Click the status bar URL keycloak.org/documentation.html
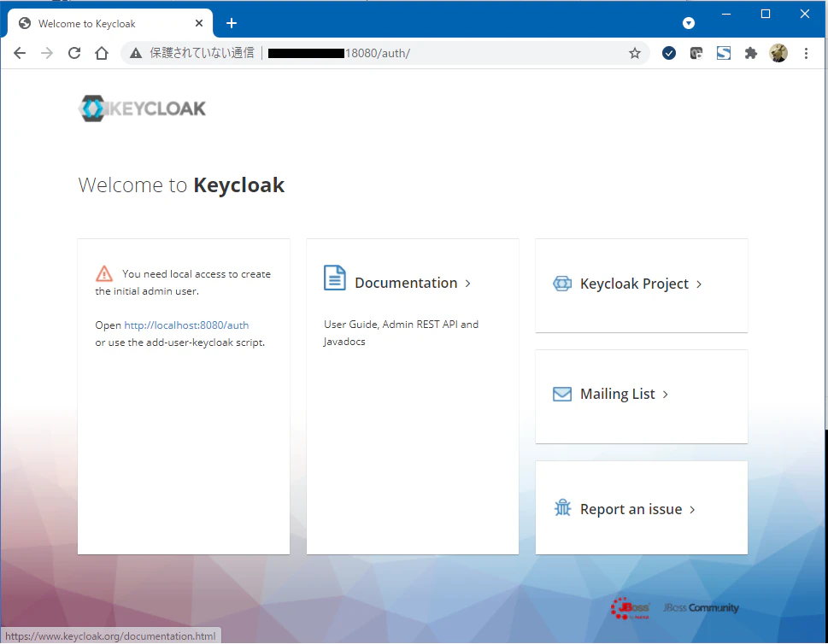Screen dimensions: 828x644 (x=110, y=636)
